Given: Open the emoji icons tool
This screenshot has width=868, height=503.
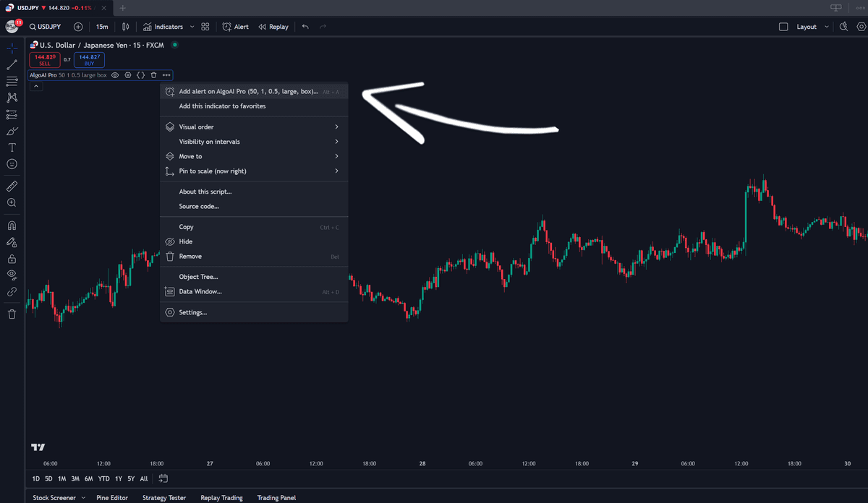Looking at the screenshot, I should point(12,164).
